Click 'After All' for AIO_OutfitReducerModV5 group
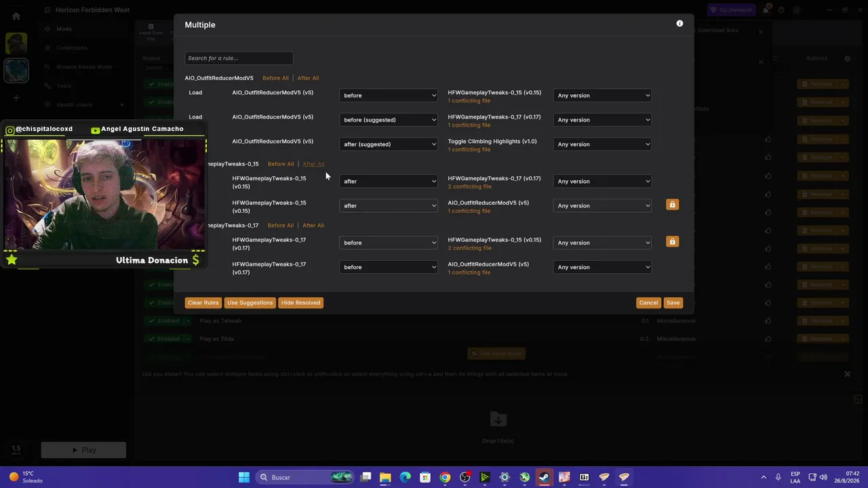 [308, 78]
